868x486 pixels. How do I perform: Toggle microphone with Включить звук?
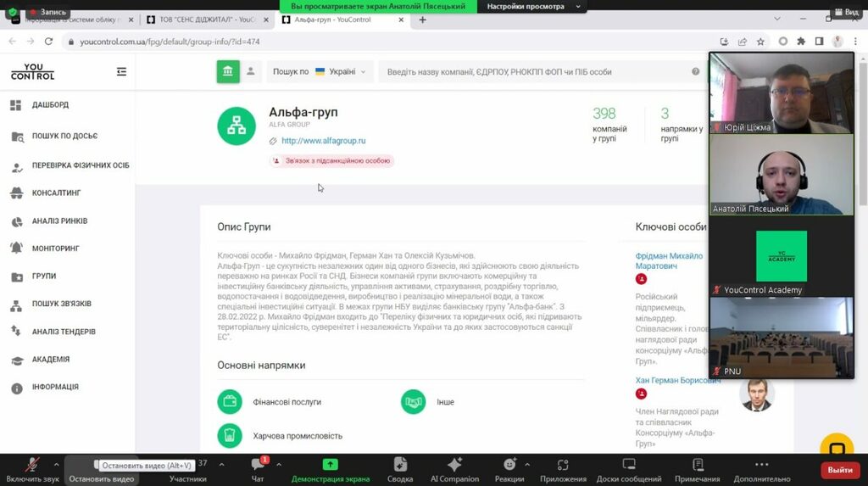pyautogui.click(x=32, y=469)
